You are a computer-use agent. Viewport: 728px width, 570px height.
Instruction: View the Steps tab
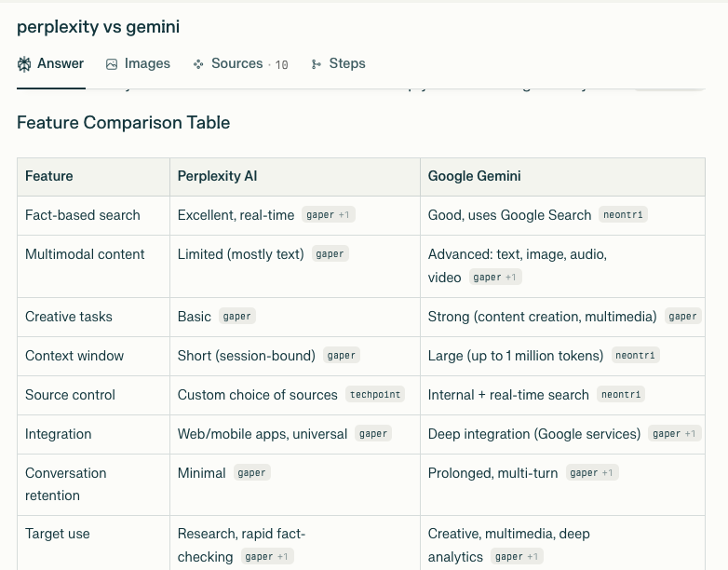click(x=338, y=63)
